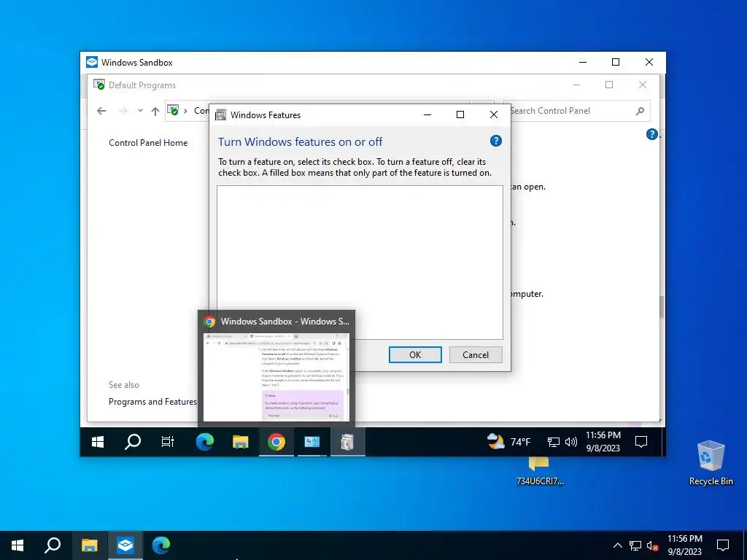Viewport: 747px width, 560px height.
Task: Minimize the Windows Features dialog
Action: click(427, 114)
